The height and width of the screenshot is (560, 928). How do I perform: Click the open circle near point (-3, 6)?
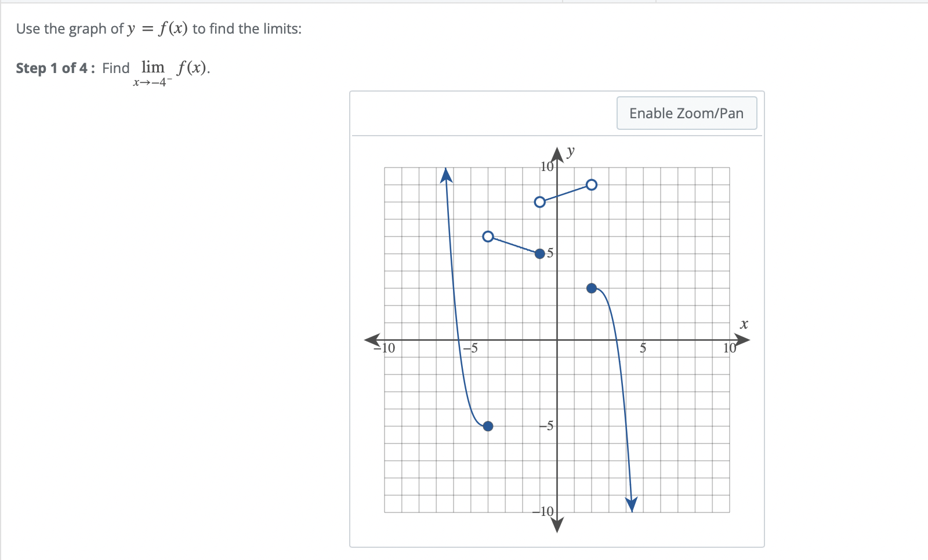click(488, 235)
